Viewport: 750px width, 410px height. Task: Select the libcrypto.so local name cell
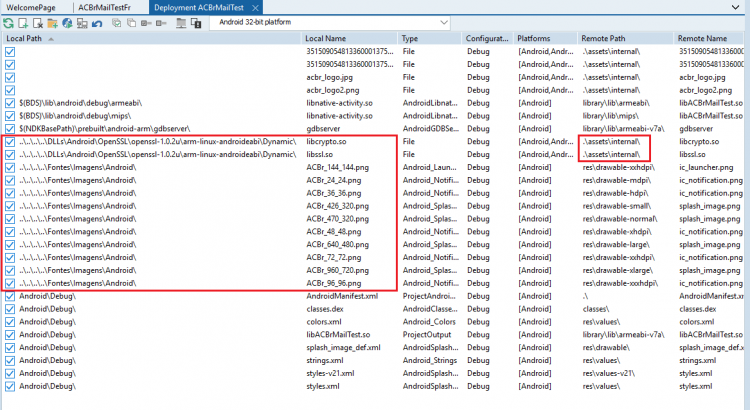pos(326,142)
